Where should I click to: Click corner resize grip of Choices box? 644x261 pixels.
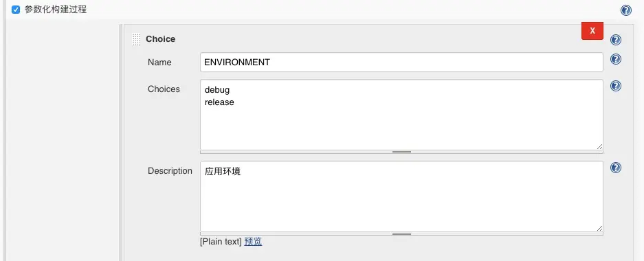(599, 146)
